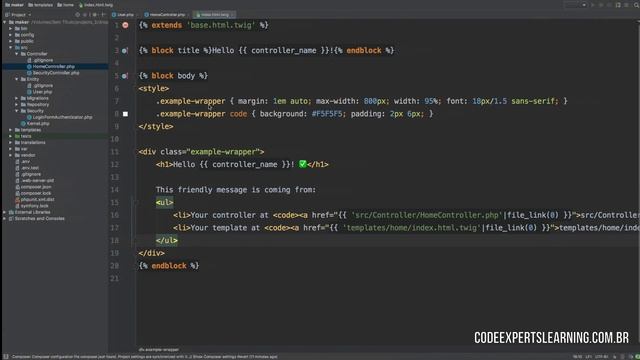640x360 pixels.
Task: Expand the Migrations folder
Action: coord(17,98)
